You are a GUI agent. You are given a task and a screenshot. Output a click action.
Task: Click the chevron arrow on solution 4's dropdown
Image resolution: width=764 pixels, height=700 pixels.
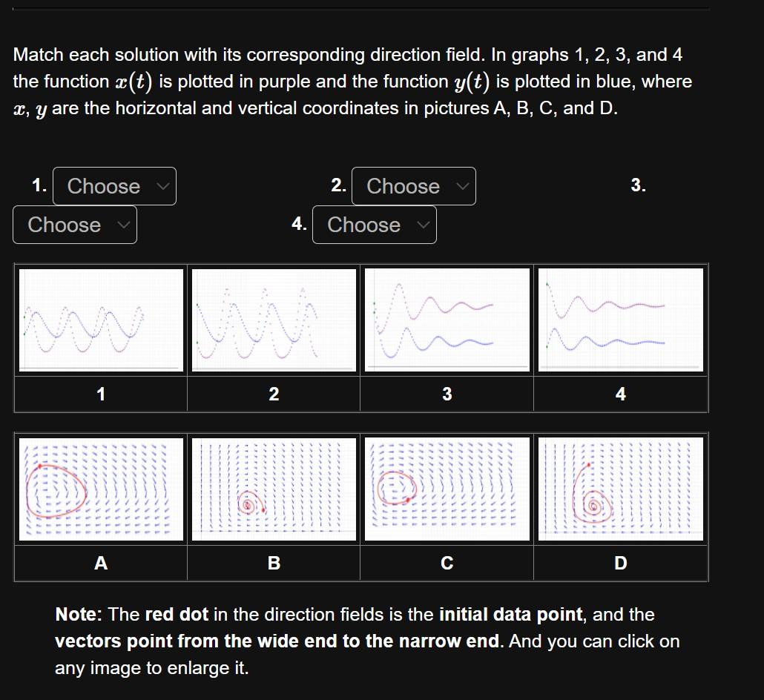424,225
